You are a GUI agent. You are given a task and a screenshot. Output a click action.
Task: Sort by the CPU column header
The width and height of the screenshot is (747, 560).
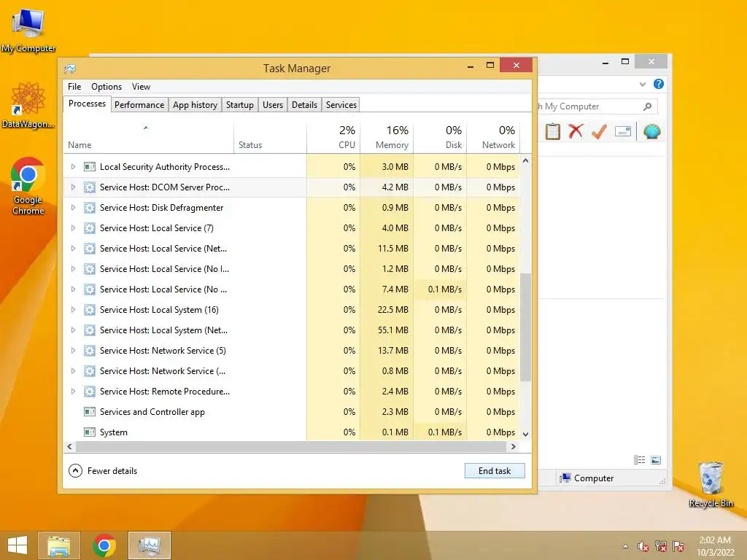[x=333, y=137]
